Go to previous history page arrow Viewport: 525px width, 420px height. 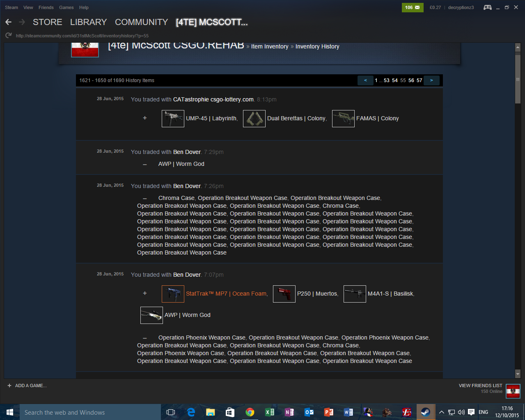[x=365, y=80]
